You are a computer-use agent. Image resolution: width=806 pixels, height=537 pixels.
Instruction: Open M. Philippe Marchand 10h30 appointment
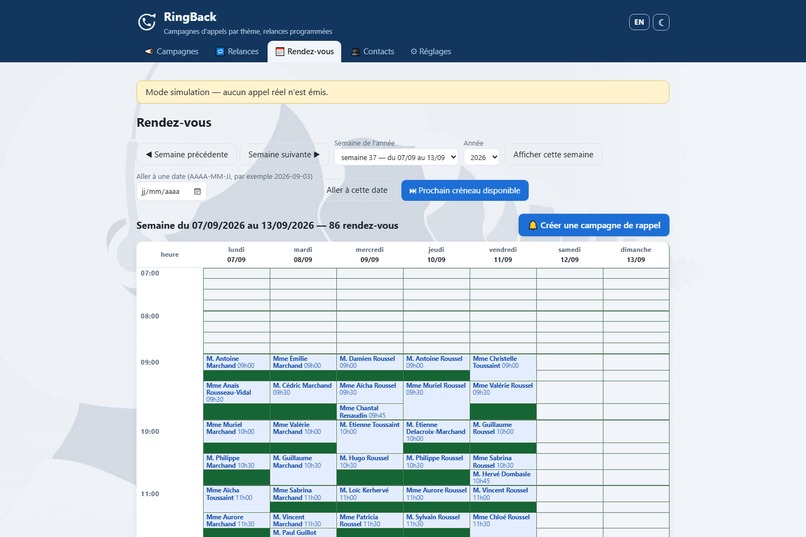[x=236, y=461]
